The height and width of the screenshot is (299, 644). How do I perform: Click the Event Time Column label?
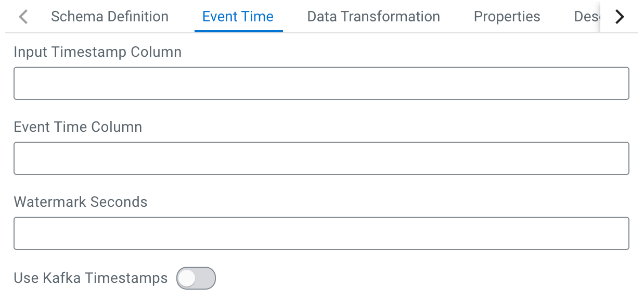pos(78,127)
